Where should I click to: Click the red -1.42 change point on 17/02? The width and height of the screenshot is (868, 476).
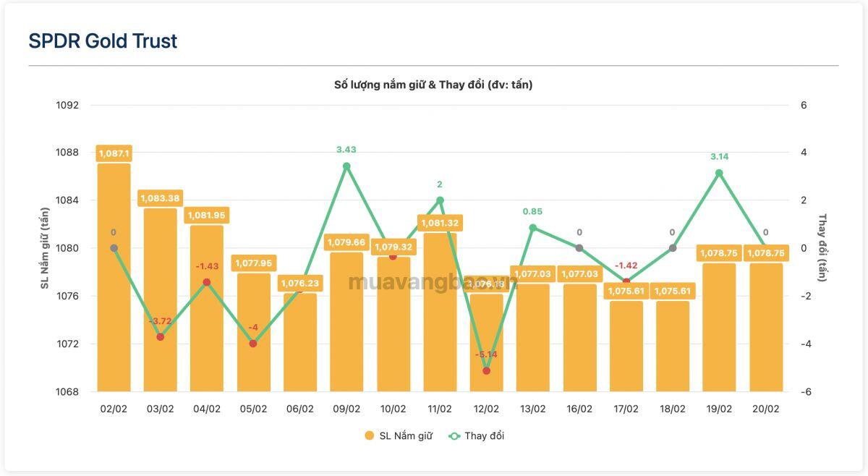pos(626,282)
